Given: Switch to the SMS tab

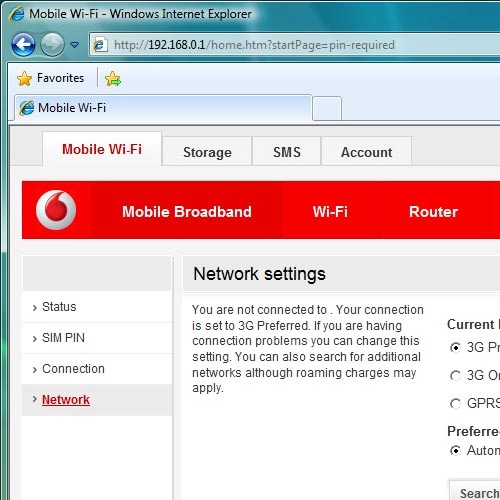Looking at the screenshot, I should click(287, 152).
